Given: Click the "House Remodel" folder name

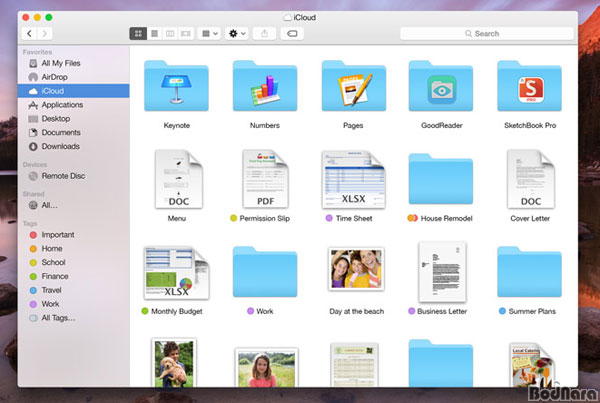Looking at the screenshot, I should click(447, 219).
